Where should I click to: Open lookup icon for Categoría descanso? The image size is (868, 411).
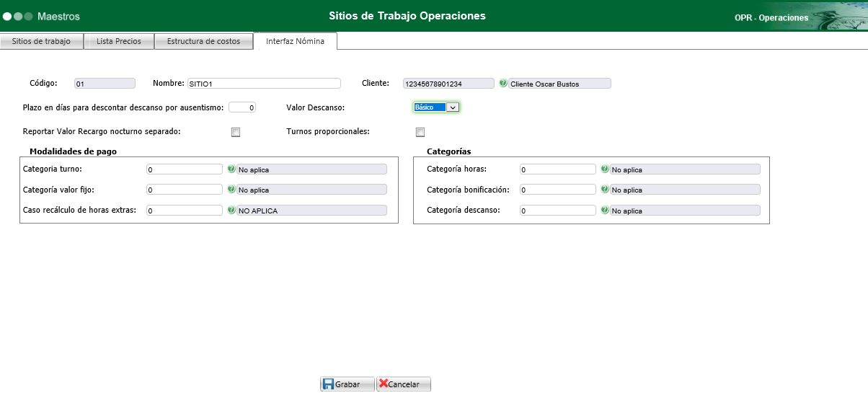pyautogui.click(x=605, y=211)
